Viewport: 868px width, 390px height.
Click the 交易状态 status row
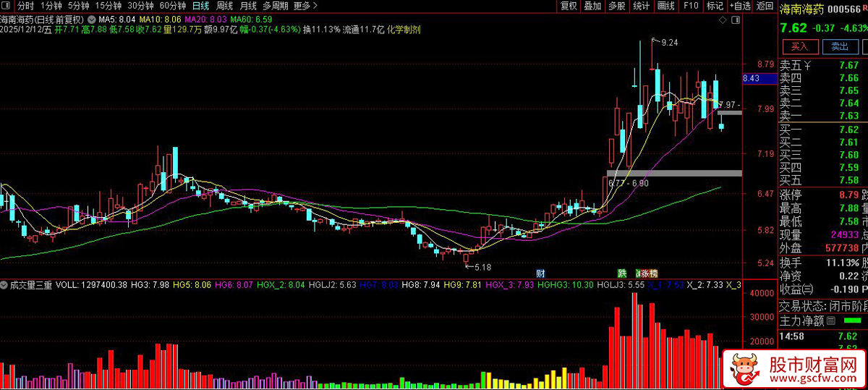click(822, 305)
